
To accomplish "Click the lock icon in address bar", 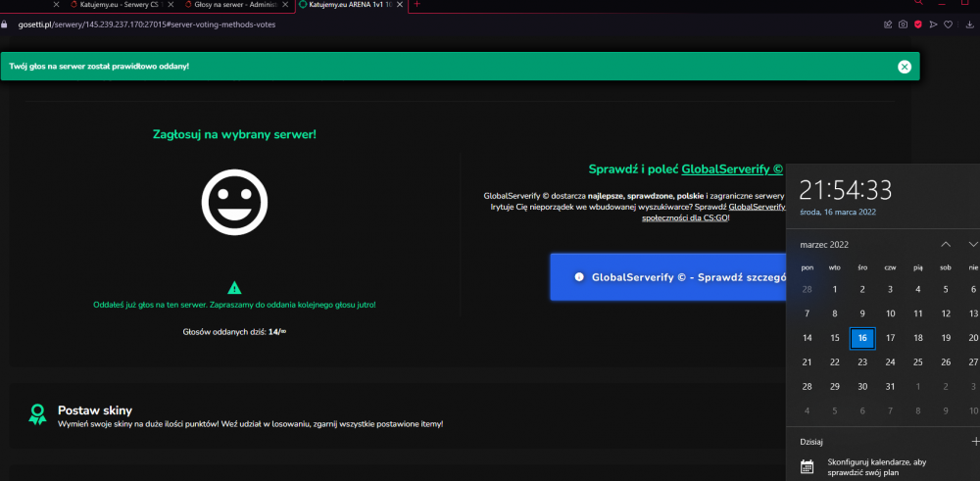I will (4, 24).
